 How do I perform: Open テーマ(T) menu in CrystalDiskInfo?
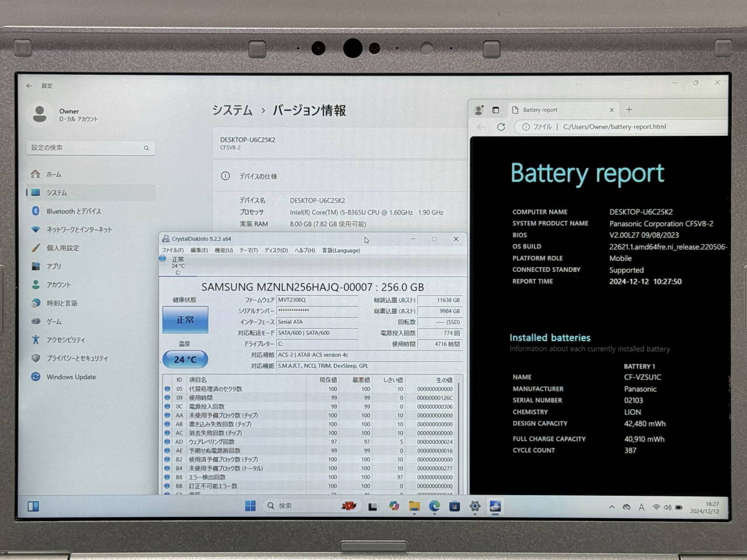(249, 250)
